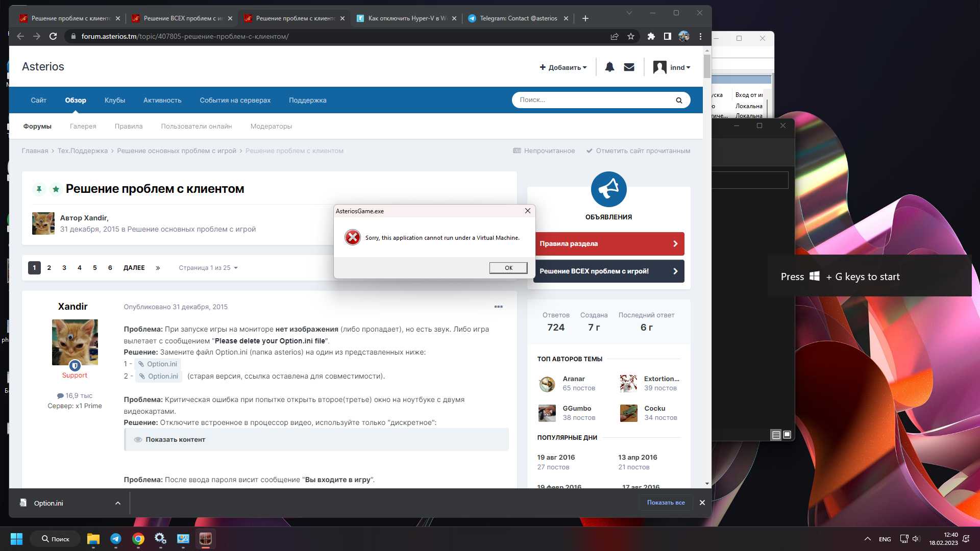Screen dimensions: 980x551
Task: Open the Сайт navigation item
Action: 38,100
